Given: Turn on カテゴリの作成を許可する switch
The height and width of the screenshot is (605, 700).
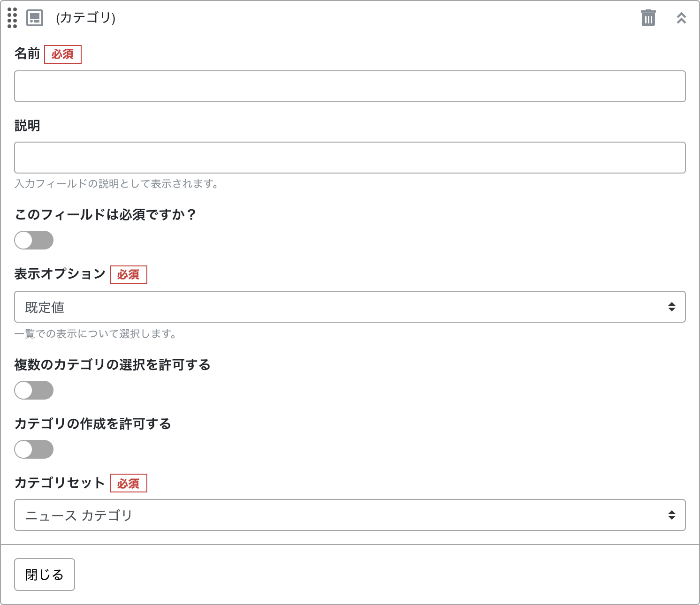Looking at the screenshot, I should 34,449.
